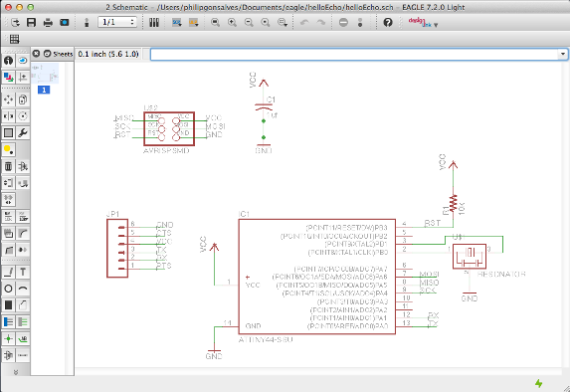Select the Polygon tool
This screenshot has height=392, width=570.
tap(23, 305)
